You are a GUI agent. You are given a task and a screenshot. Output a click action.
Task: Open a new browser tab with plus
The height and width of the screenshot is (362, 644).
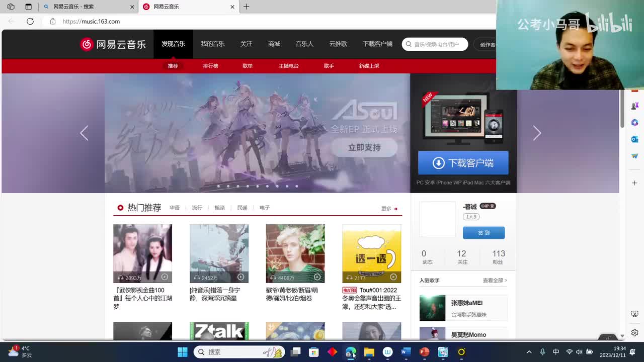click(246, 7)
